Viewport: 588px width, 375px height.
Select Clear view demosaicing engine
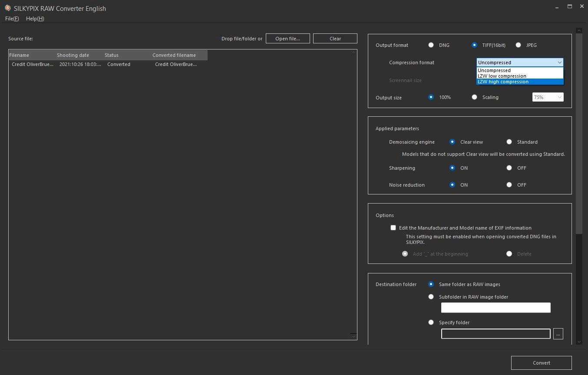click(x=452, y=142)
